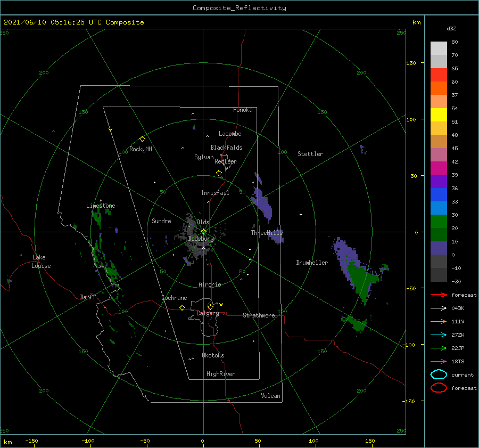Click the orange 57-60 dBZ swatch
This screenshot has width=479, height=448.
click(x=439, y=88)
